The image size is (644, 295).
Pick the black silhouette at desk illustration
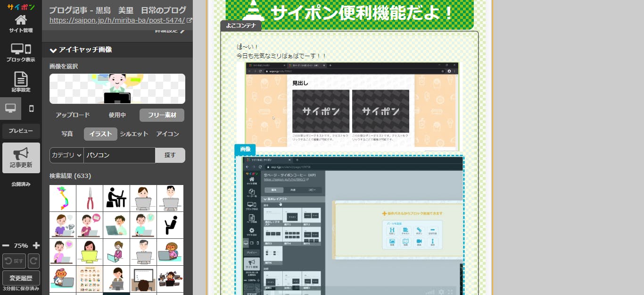pos(116,198)
